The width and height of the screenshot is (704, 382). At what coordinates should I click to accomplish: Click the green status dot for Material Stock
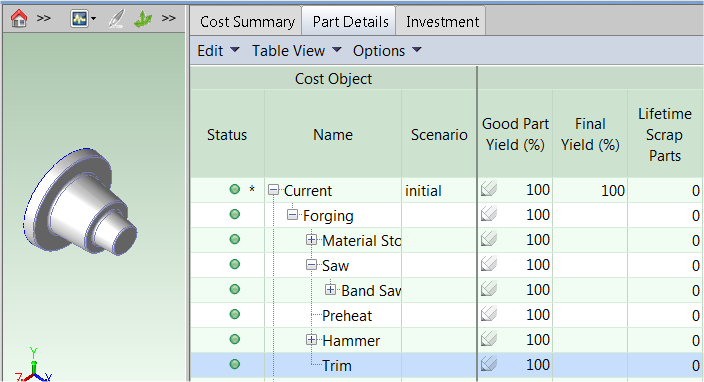coord(234,239)
